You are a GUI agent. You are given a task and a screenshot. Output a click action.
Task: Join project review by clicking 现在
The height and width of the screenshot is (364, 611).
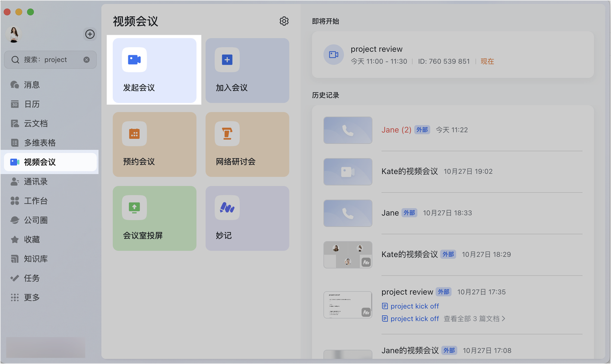pos(487,61)
